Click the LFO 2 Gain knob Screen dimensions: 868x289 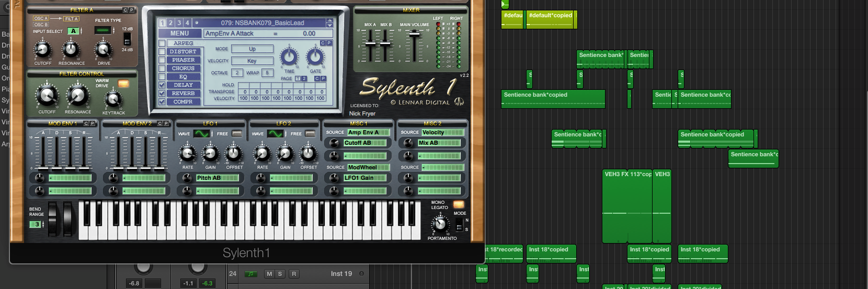coord(285,154)
